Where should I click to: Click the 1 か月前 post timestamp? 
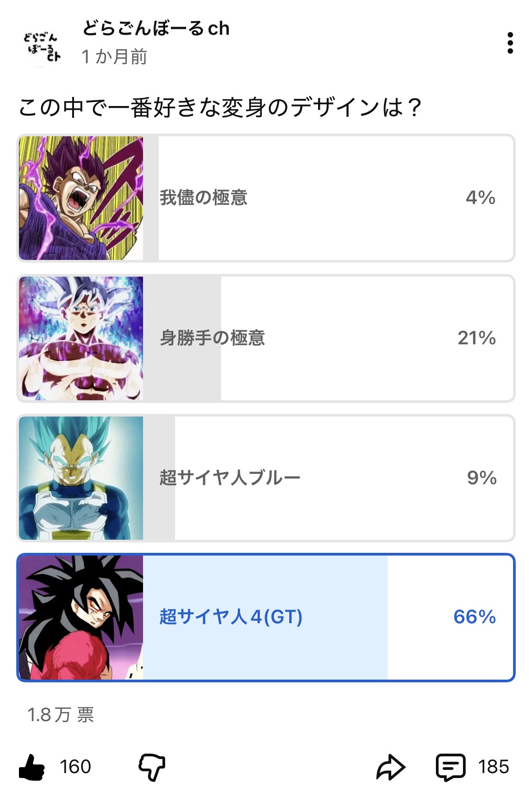point(114,57)
